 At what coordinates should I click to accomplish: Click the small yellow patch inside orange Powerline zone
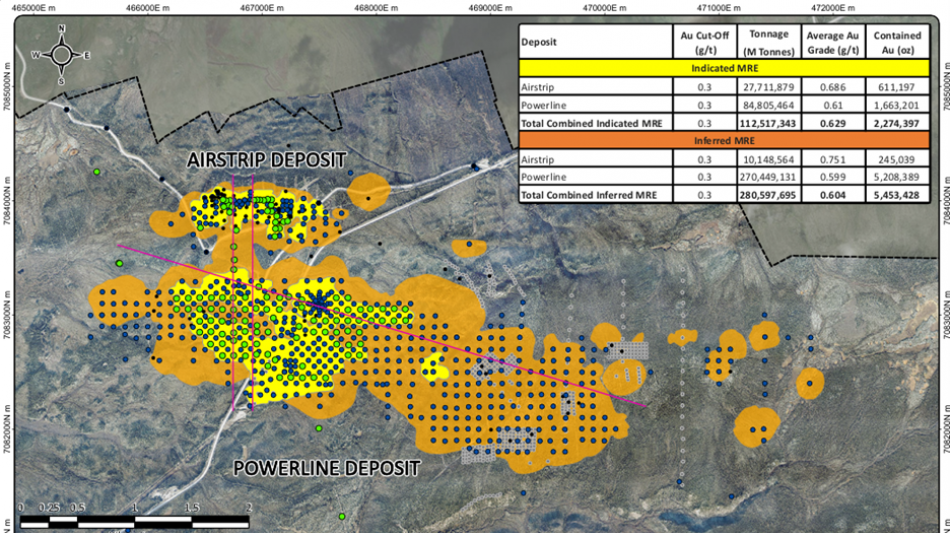coord(434,368)
